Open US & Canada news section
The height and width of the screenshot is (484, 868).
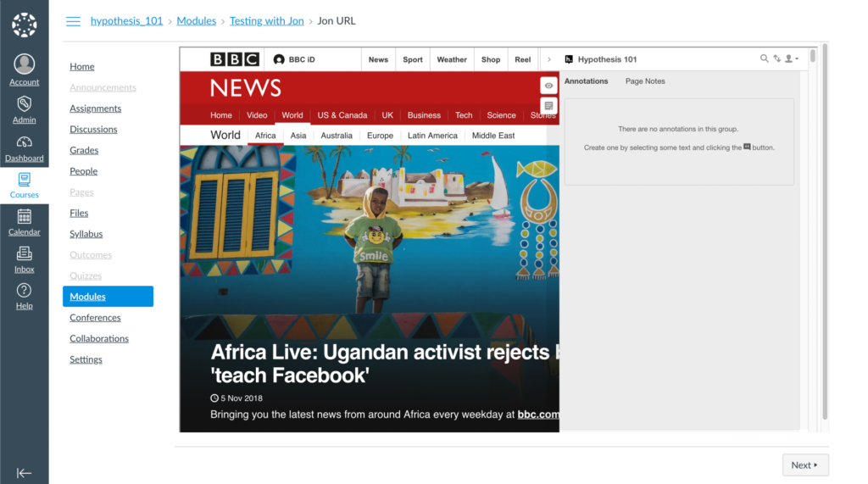click(342, 115)
